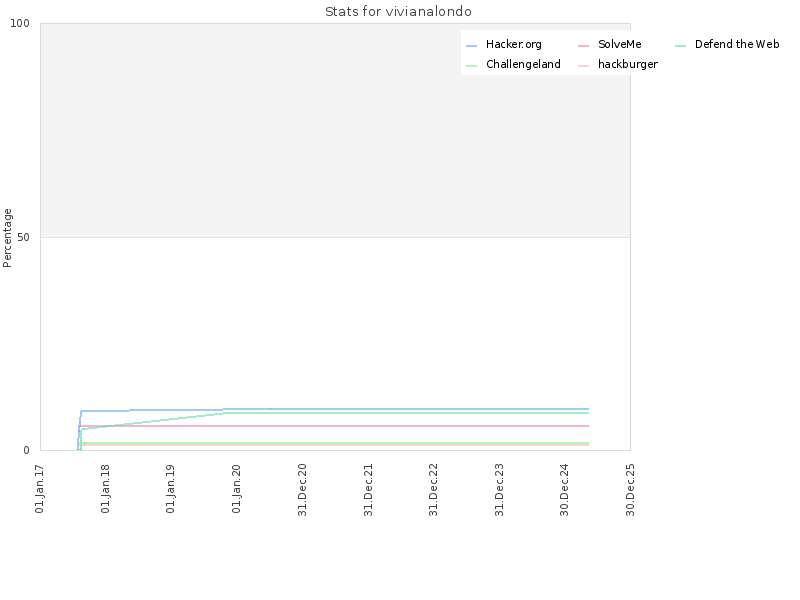Click the x-axis date 01.Jan.17

(40, 489)
